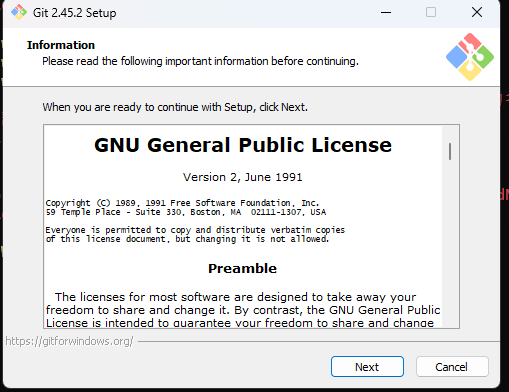Click 'The licenses for most software' paragraph line
Viewport: 509px width, 392px height.
235,297
